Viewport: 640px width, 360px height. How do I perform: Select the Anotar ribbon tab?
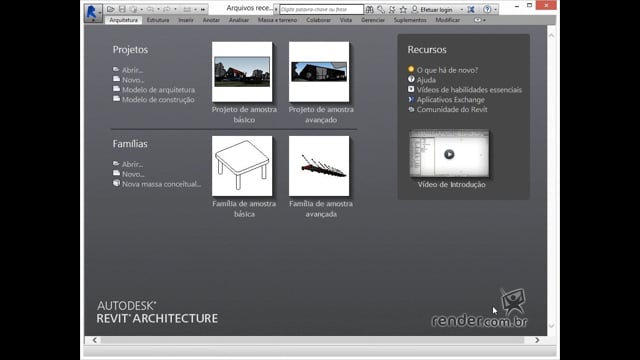211,20
